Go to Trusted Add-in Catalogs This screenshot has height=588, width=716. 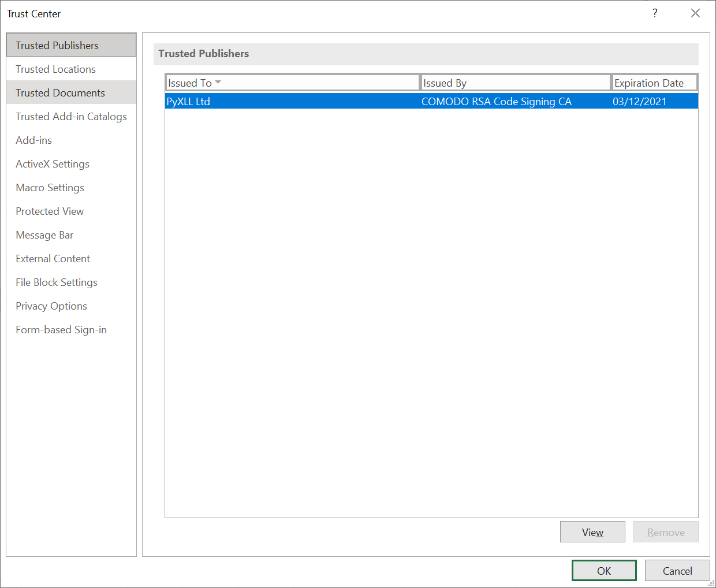[x=71, y=116]
